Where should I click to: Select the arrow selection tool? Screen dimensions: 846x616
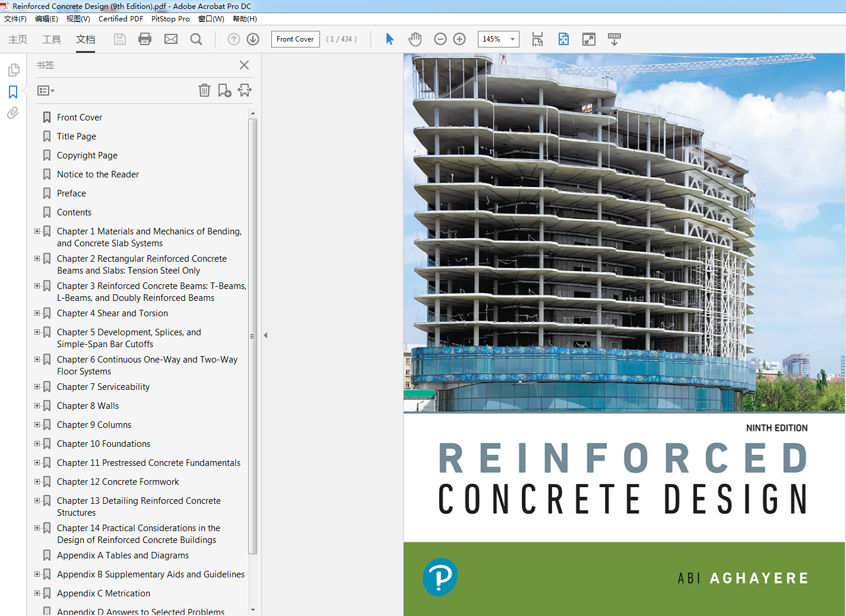coord(389,39)
